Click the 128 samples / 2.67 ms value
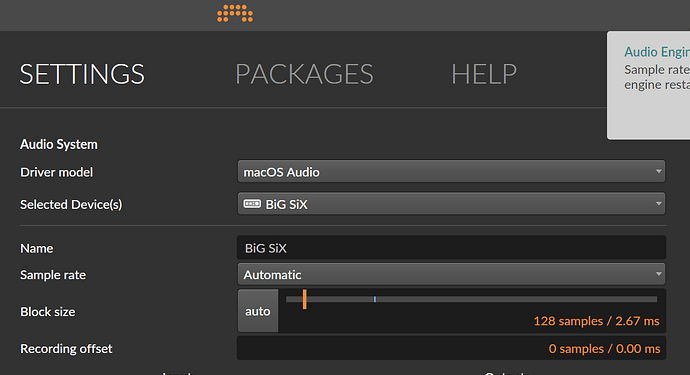The height and width of the screenshot is (375, 690). [596, 321]
